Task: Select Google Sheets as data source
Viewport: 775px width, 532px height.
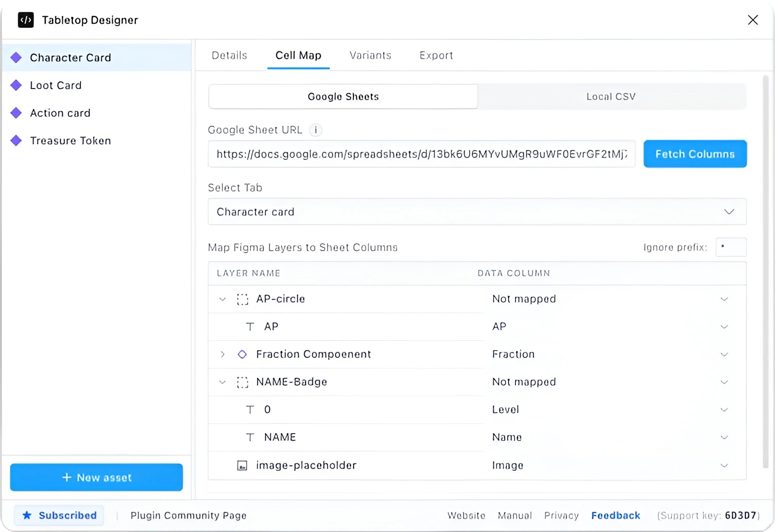Action: coord(343,97)
